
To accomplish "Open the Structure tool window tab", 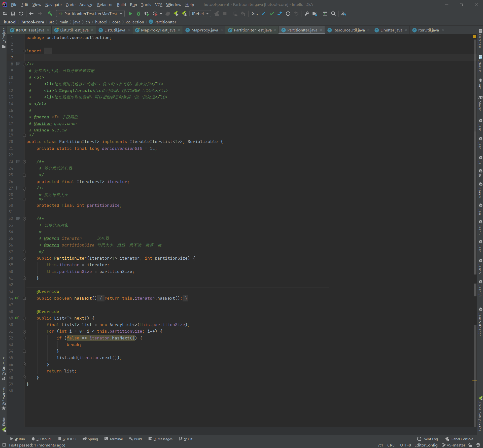I will 4,368.
